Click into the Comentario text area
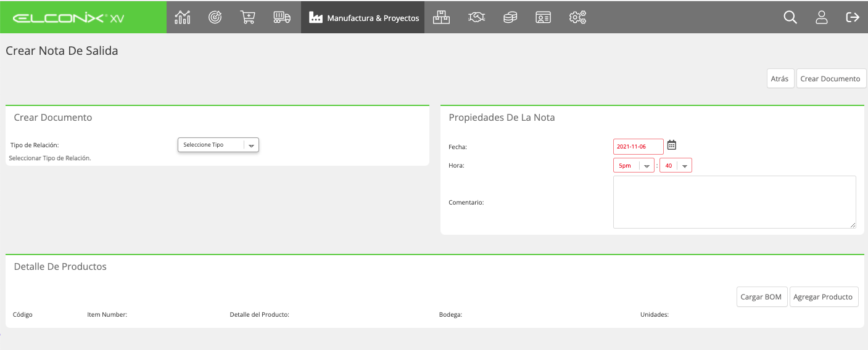This screenshot has height=350, width=868. 734,202
